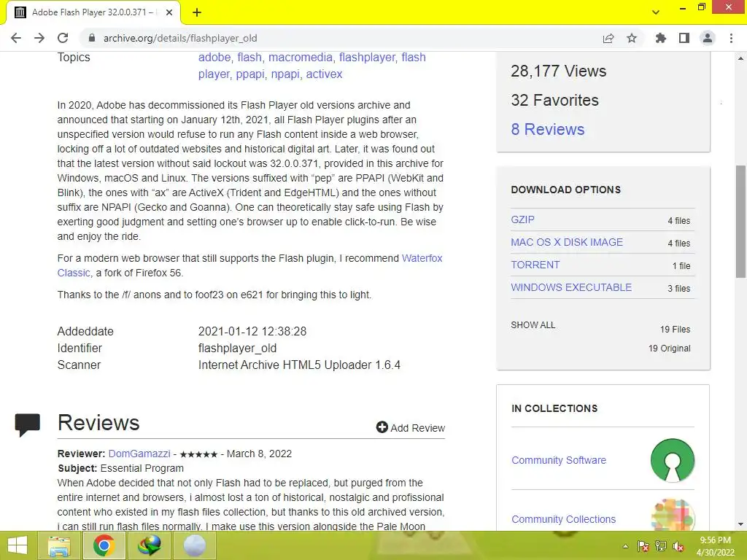Click the 19 Original count
This screenshot has height=560, width=747.
click(x=669, y=348)
